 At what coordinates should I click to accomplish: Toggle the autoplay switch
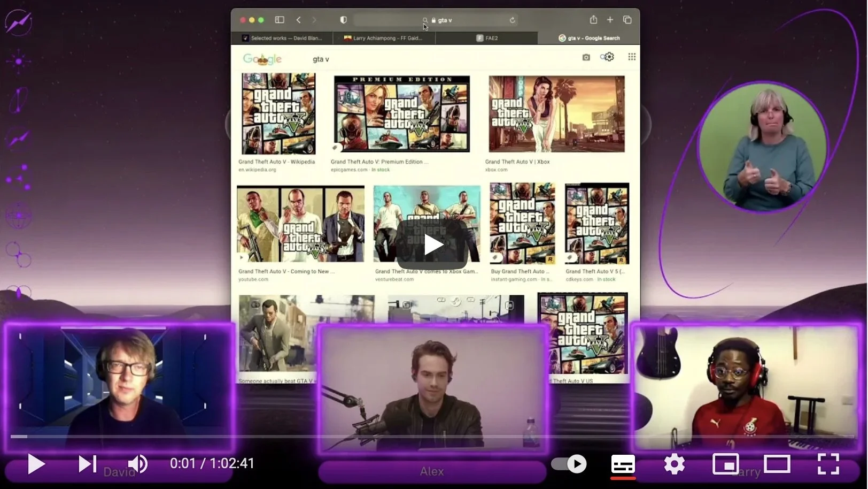coord(569,464)
